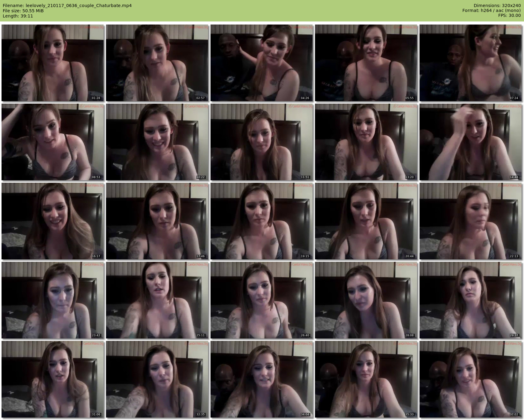Screen dimensions: 524x420
Task: Open the frame stamped 28:08
Action: point(366,300)
